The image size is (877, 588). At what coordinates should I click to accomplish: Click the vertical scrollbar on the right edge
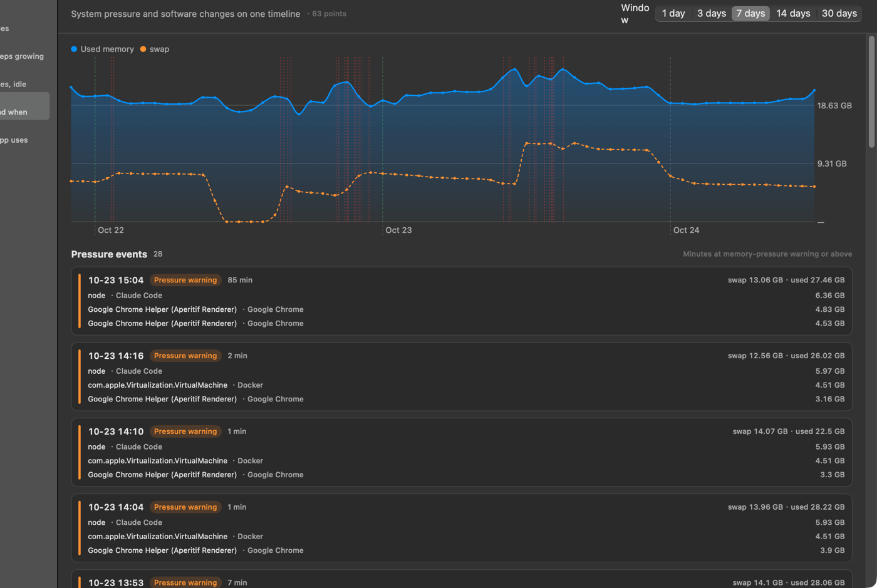click(871, 91)
